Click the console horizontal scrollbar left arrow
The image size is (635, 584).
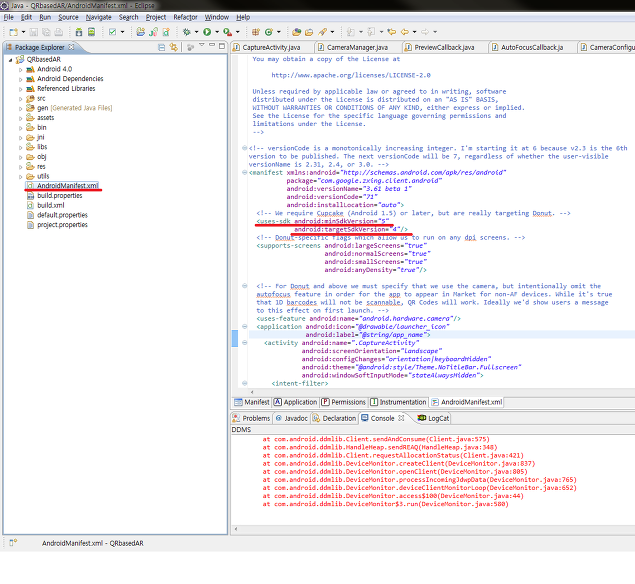(x=236, y=529)
